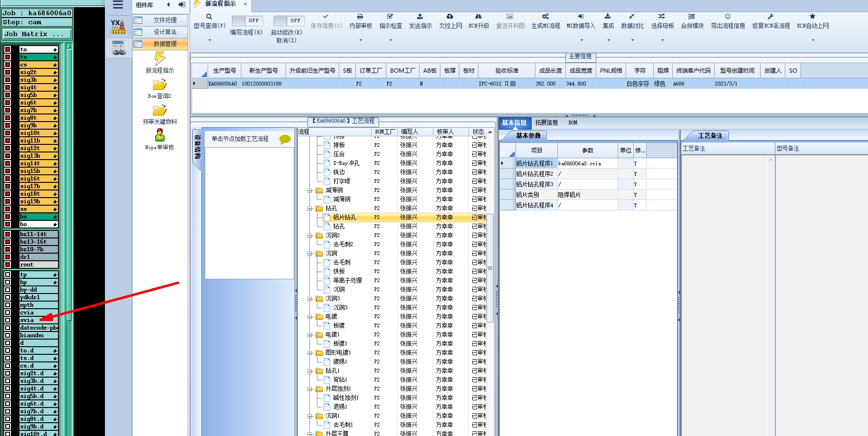This screenshot has height=436, width=868.
Task: Select the 工艺备注 tab
Action: pyautogui.click(x=710, y=135)
